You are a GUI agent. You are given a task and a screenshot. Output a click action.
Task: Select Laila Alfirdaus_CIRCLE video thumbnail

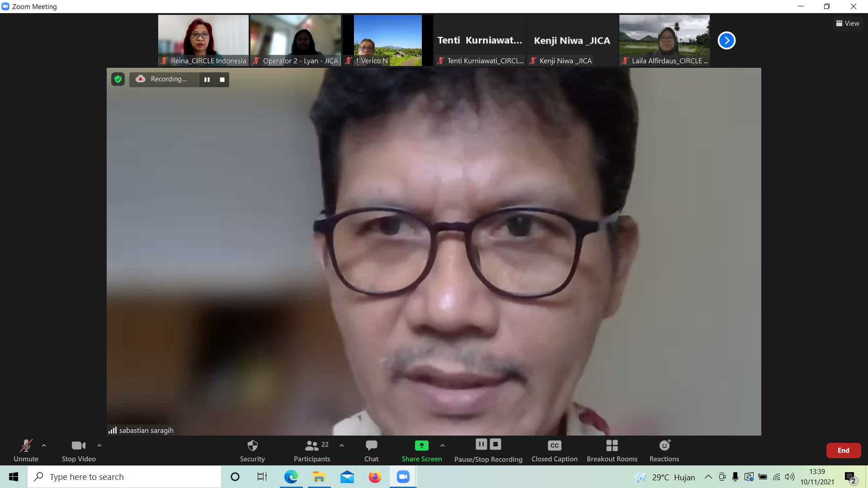point(665,41)
